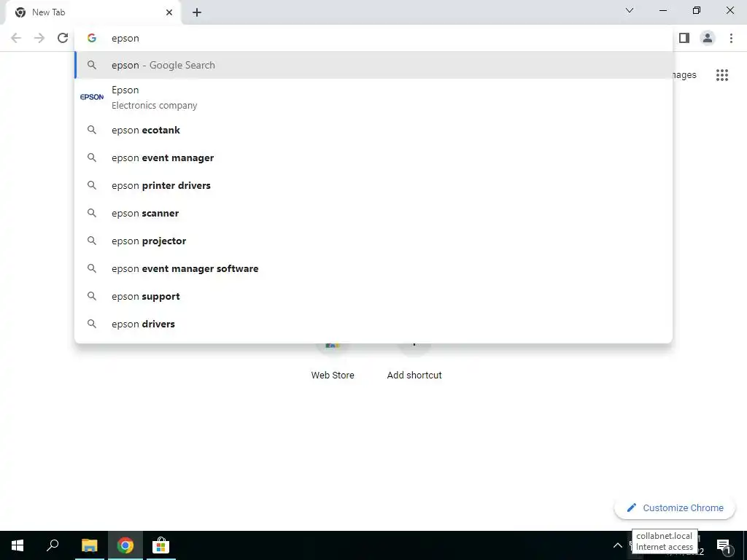Click the browser forward arrow

click(x=39, y=38)
